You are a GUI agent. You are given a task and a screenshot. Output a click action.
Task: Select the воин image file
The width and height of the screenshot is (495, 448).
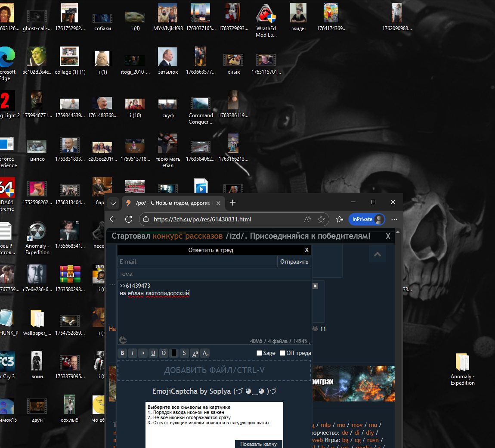coord(37,365)
